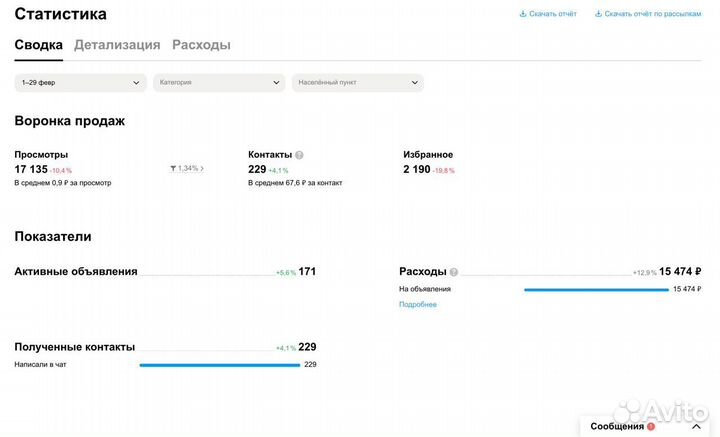
Task: Click the red notification badge on Сообщения
Action: point(651,426)
